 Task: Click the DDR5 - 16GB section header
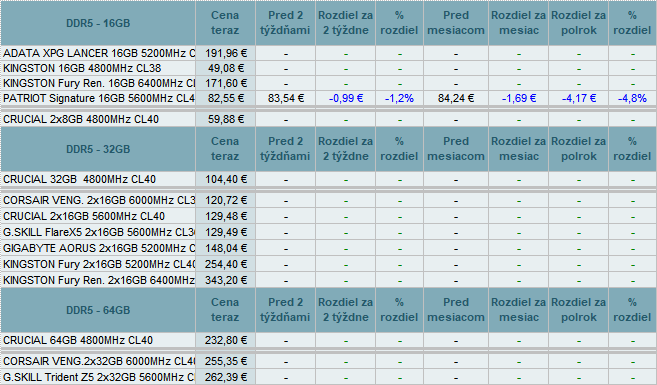coord(98,23)
